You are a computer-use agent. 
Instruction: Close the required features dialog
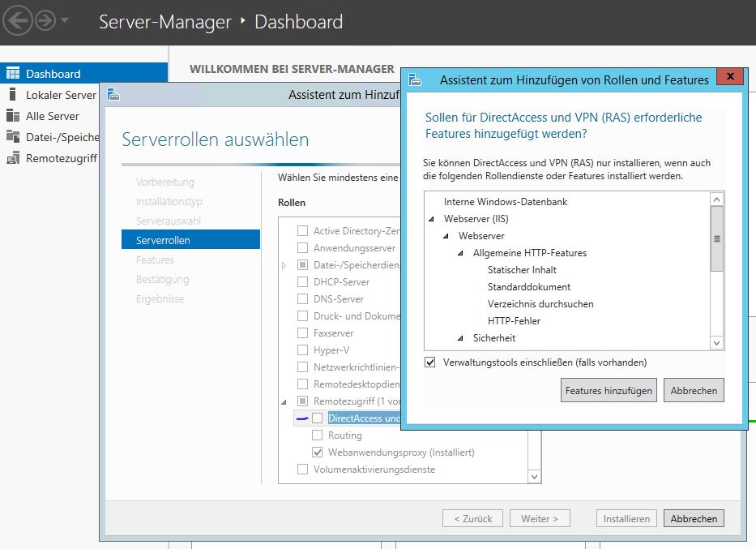pyautogui.click(x=730, y=76)
